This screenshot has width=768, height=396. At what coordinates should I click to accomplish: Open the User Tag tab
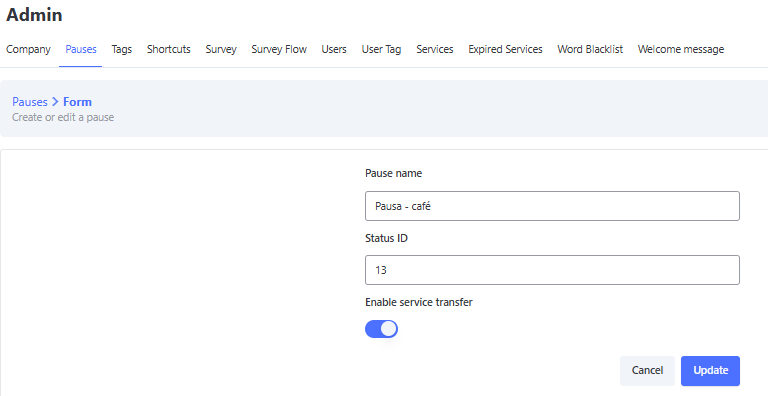pos(381,49)
